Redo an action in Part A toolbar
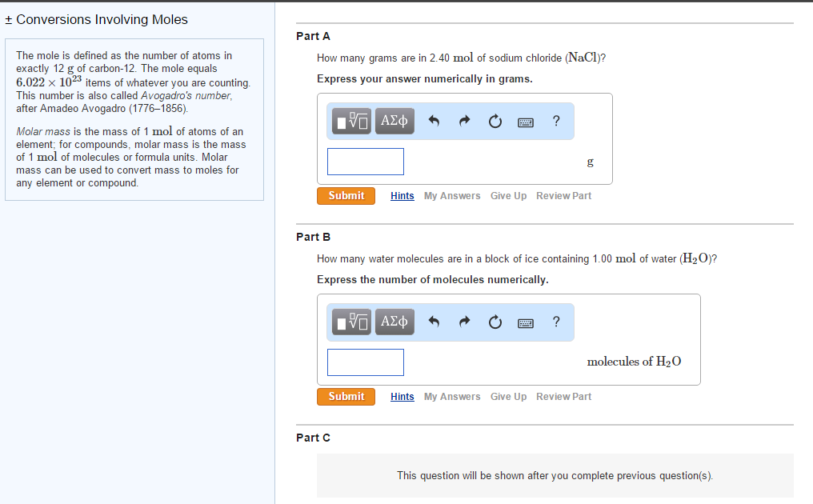This screenshot has width=813, height=504. (463, 121)
